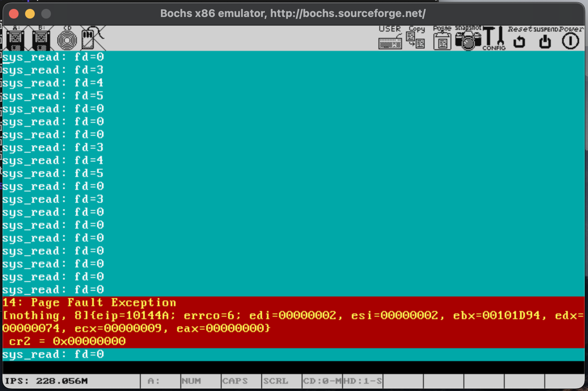Minimize the Bochs window with yellow button

click(x=30, y=14)
